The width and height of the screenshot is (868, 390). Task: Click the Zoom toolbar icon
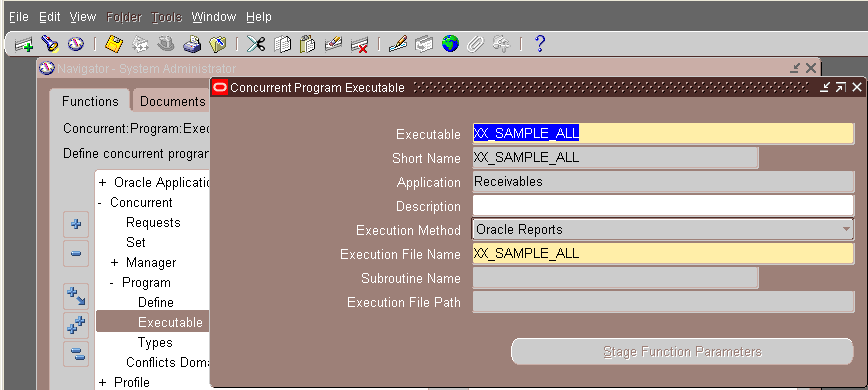(x=424, y=44)
